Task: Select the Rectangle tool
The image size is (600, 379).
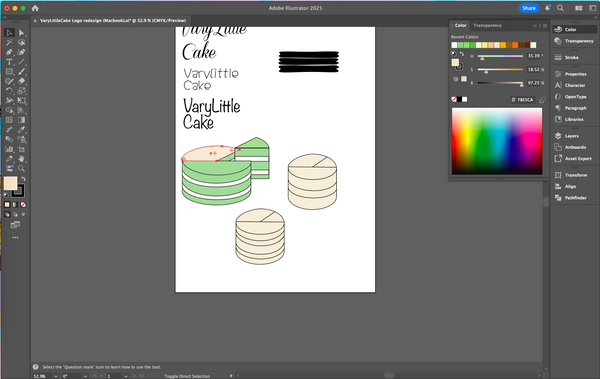Action: click(9, 72)
